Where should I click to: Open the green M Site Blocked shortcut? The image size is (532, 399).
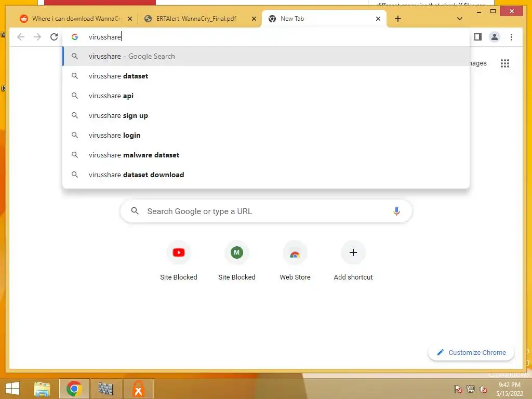point(237,260)
